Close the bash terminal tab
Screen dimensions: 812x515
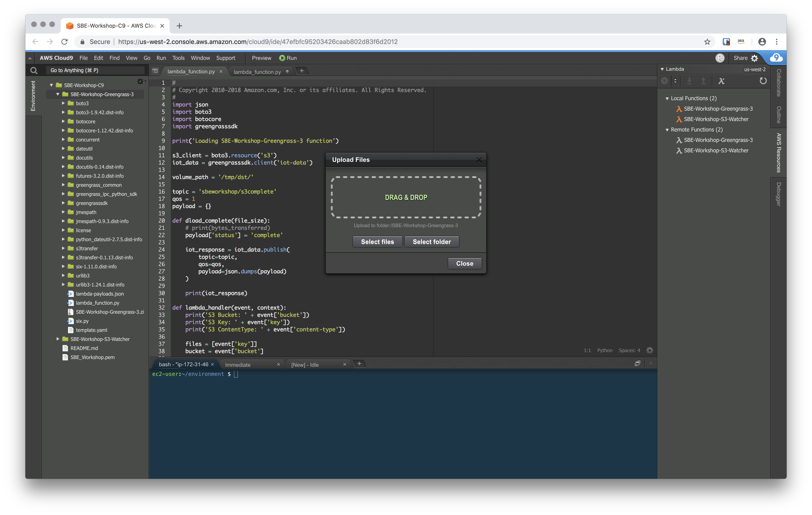(x=213, y=364)
